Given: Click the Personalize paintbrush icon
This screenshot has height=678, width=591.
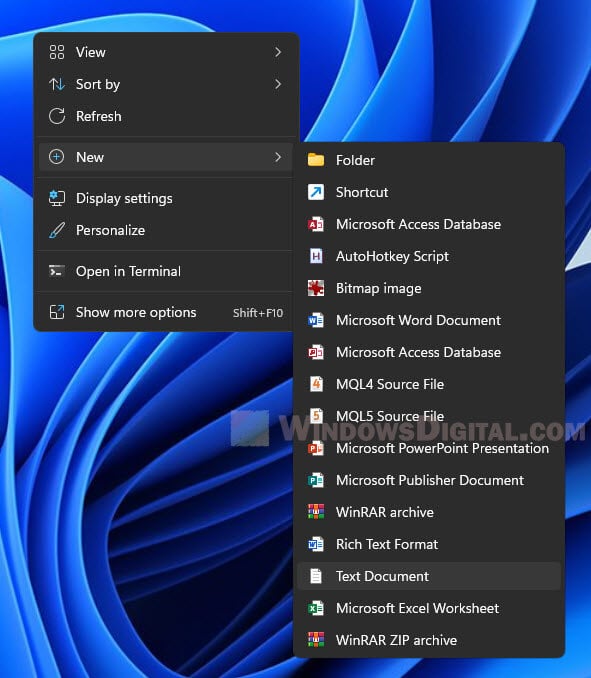Looking at the screenshot, I should point(57,230).
